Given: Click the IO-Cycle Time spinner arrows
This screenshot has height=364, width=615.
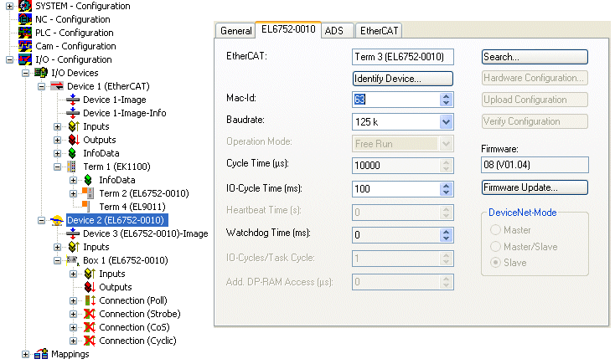Looking at the screenshot, I should click(x=446, y=189).
